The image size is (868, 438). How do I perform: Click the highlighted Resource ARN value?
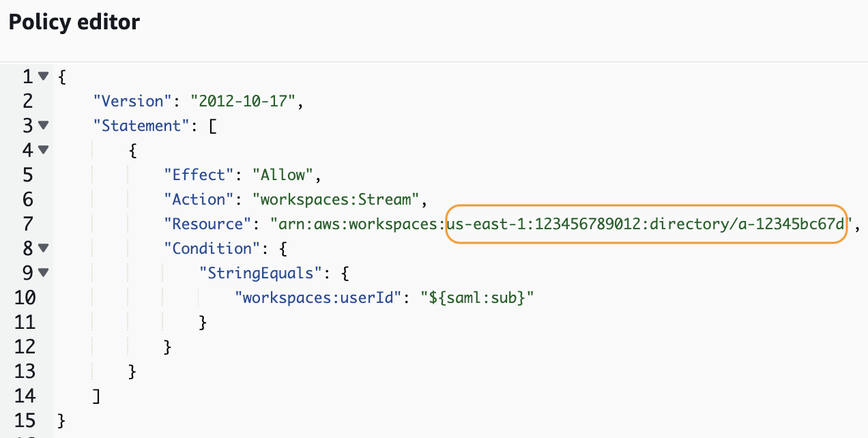pyautogui.click(x=645, y=224)
